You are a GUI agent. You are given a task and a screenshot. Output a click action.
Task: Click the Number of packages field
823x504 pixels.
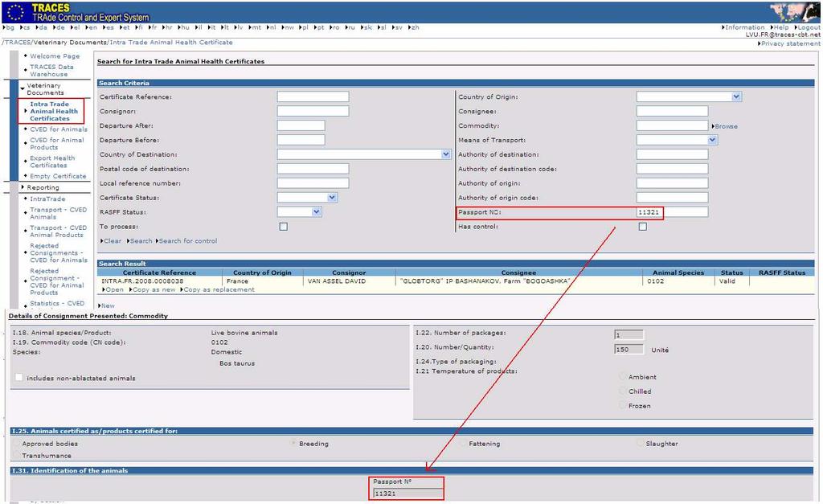(629, 335)
